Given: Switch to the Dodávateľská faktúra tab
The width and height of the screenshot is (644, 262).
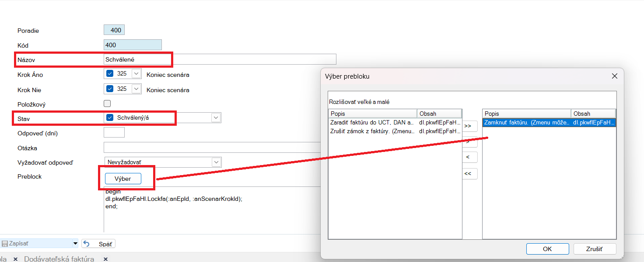Looking at the screenshot, I should (59, 259).
